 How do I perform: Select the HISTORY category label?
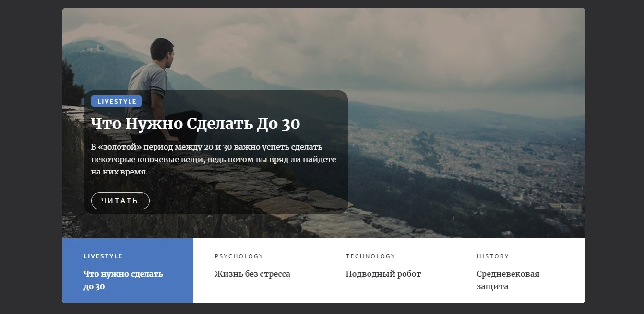point(493,256)
